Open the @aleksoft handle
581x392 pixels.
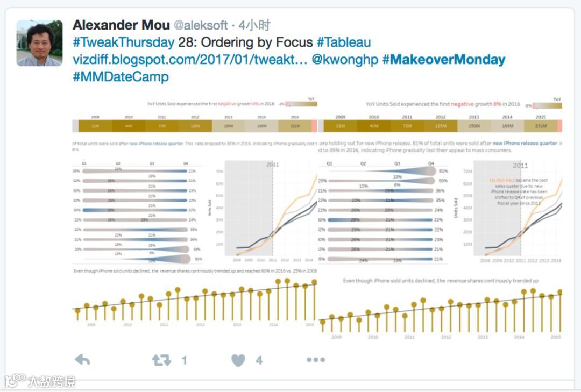[x=201, y=25]
